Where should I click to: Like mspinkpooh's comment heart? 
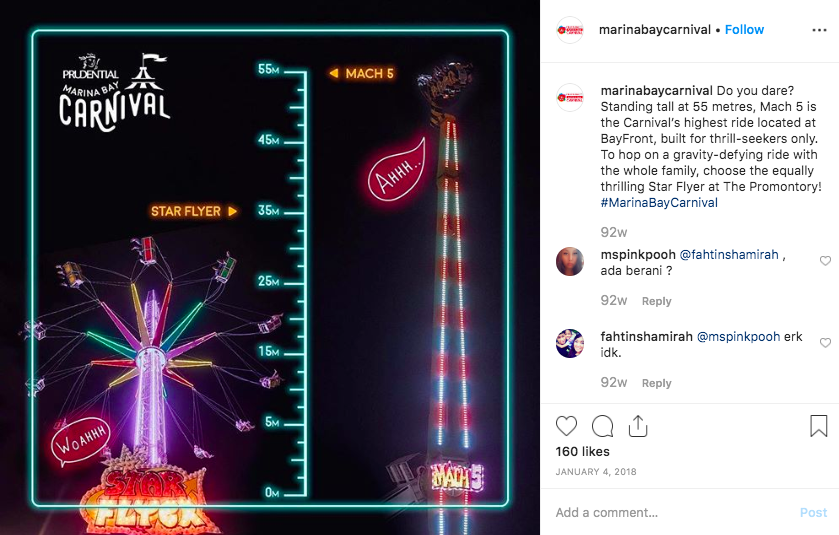point(825,261)
